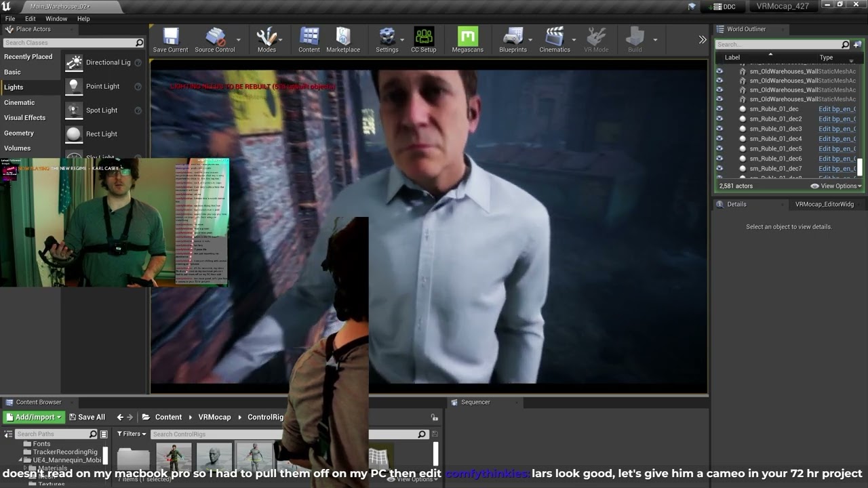Click the World Outliner vertical scrollbar
This screenshot has width=868, height=488.
(x=860, y=166)
